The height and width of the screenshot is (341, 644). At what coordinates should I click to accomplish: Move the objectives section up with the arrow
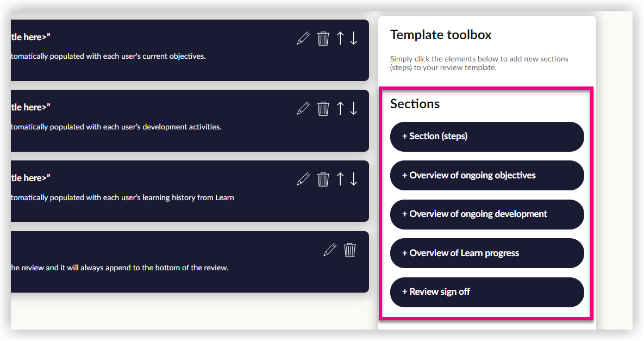(x=340, y=38)
